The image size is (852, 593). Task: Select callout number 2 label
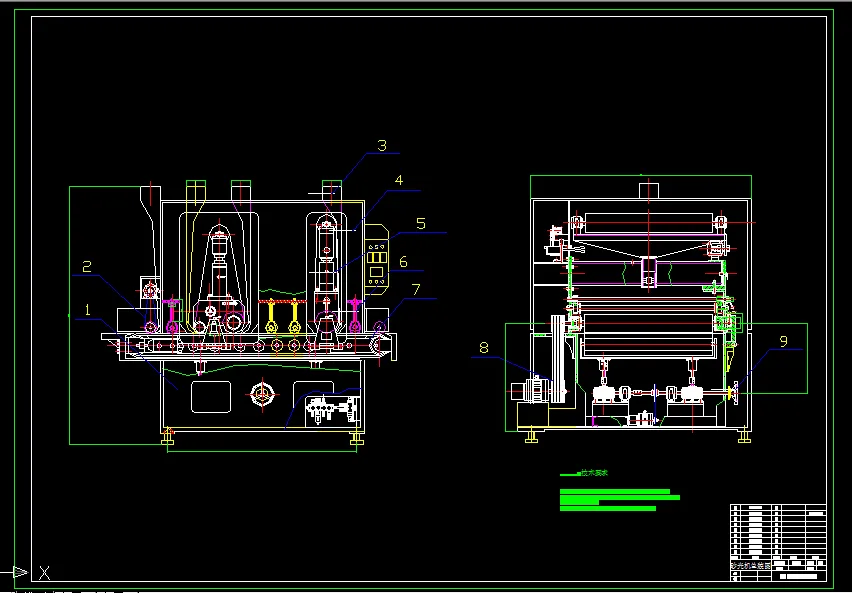coord(87,266)
